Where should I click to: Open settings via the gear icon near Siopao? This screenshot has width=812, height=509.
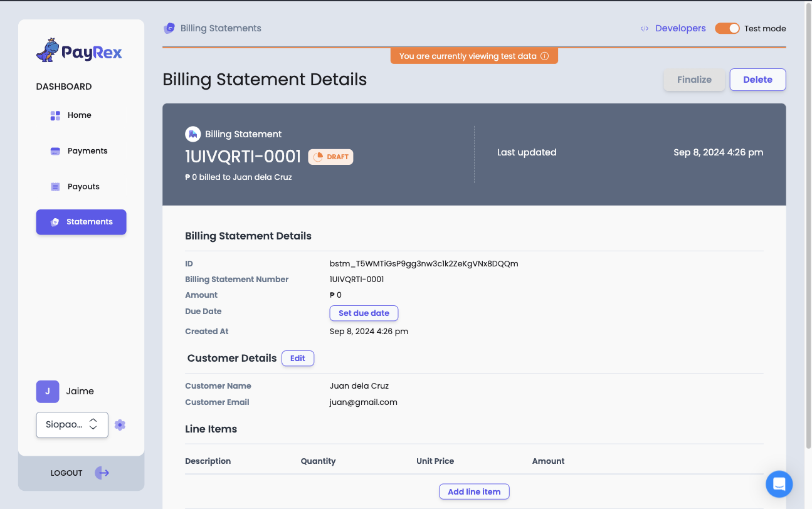[x=120, y=424]
